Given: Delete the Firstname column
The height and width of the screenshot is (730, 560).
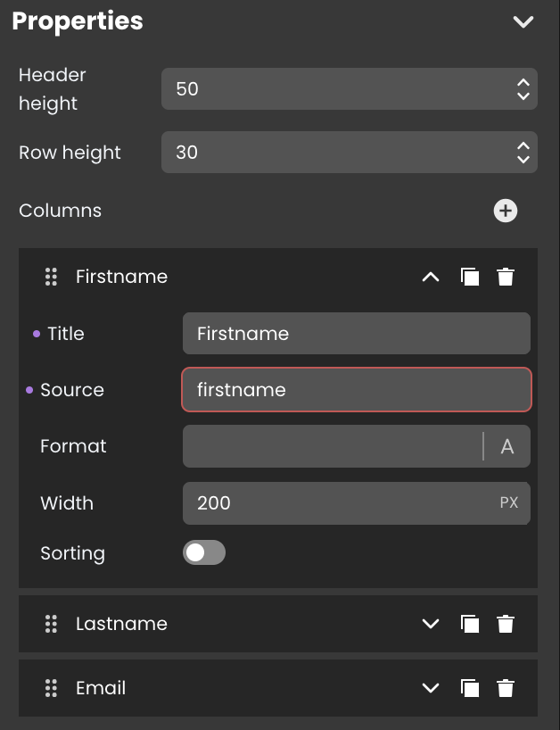Looking at the screenshot, I should point(506,277).
